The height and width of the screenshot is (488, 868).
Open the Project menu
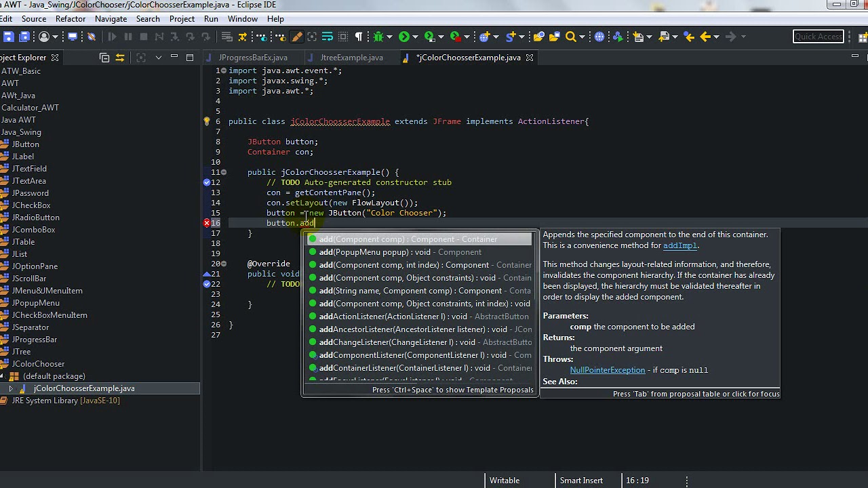pyautogui.click(x=182, y=19)
